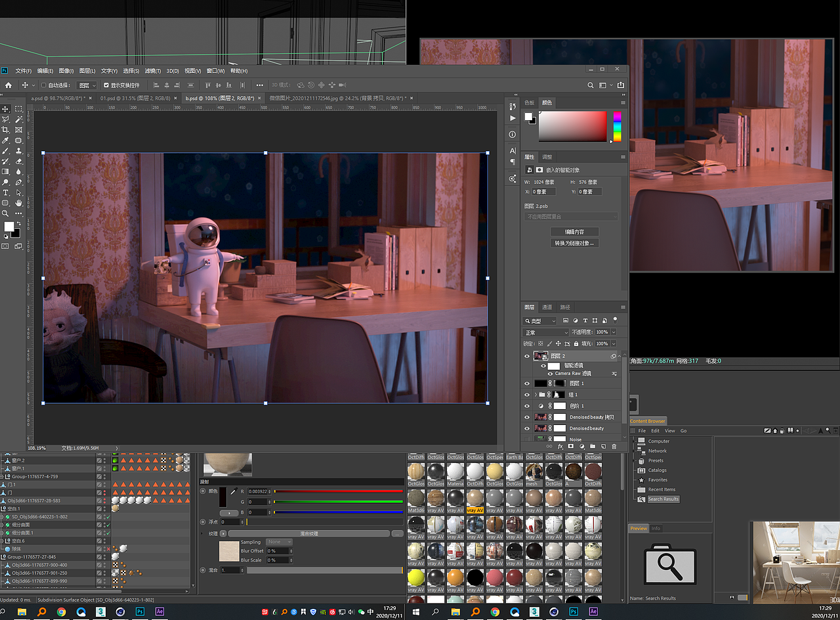The height and width of the screenshot is (620, 840).
Task: Click the hue spectrum slider in color panel
Action: 617,126
